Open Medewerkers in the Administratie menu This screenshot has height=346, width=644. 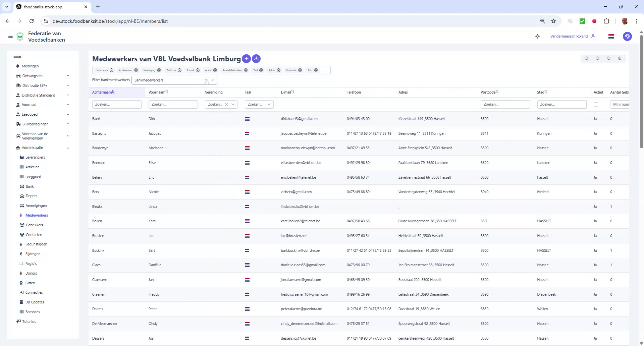(37, 215)
